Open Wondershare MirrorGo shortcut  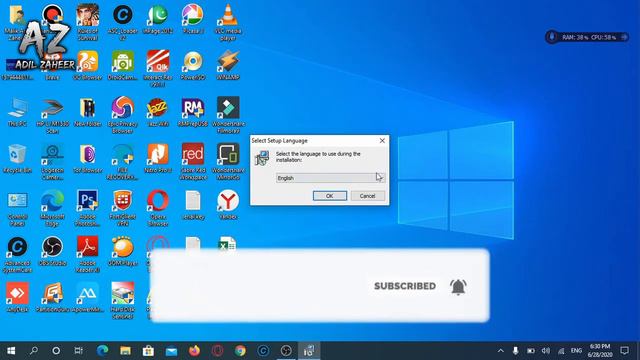pyautogui.click(x=228, y=162)
